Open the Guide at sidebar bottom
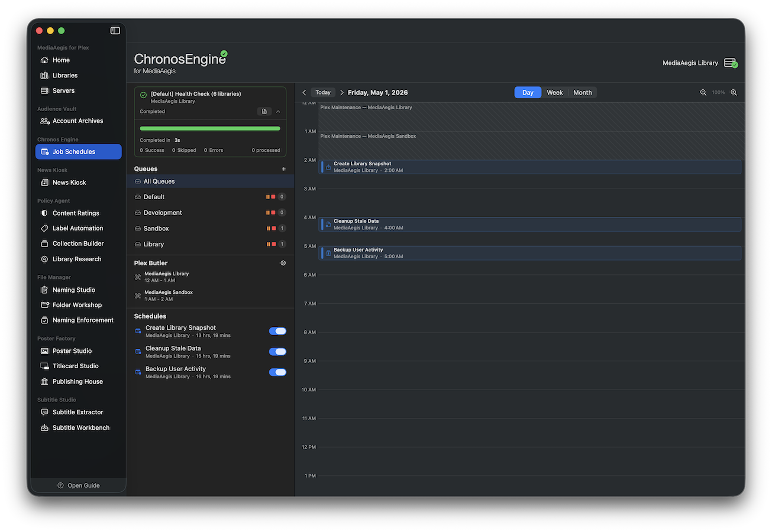 pos(78,485)
